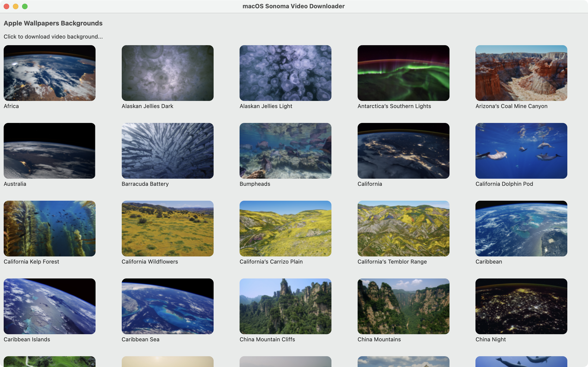Download the Caribbean Sea wallpaper

tap(167, 306)
